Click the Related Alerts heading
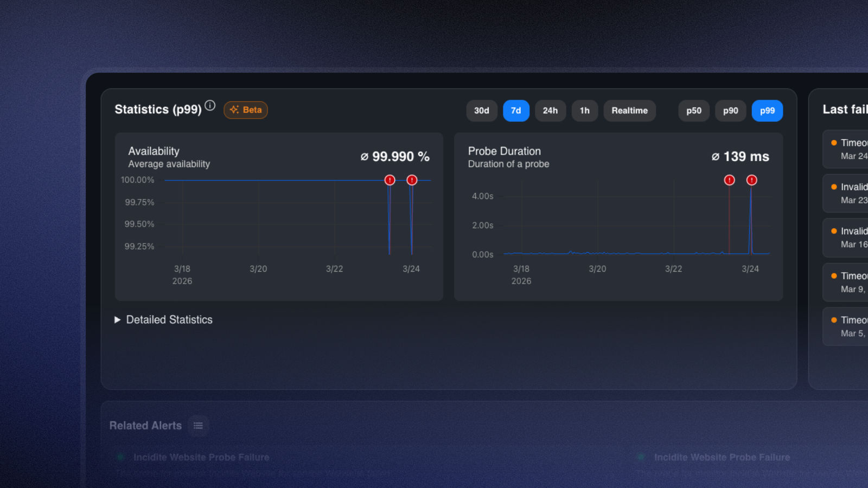The width and height of the screenshot is (868, 488). (145, 426)
